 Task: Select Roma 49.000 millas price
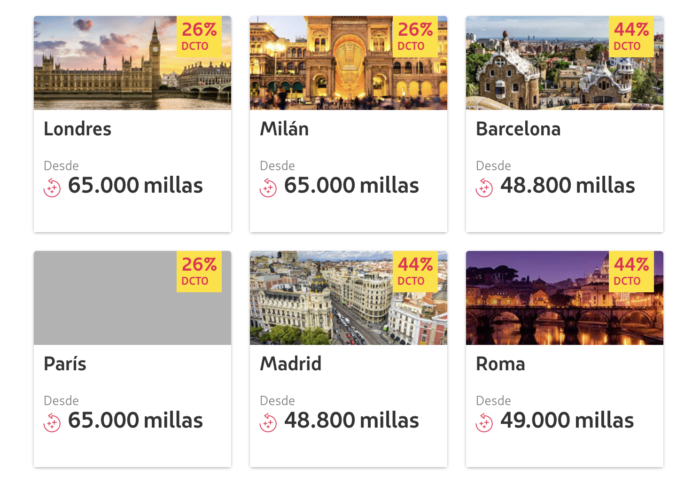coord(567,421)
